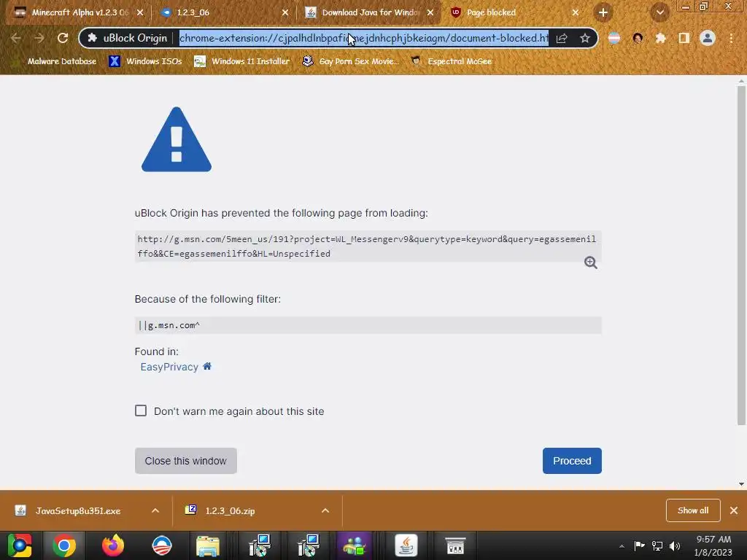This screenshot has width=747, height=560.
Task: Click the uBlock Origin extension chip in address bar
Action: pyautogui.click(x=127, y=38)
